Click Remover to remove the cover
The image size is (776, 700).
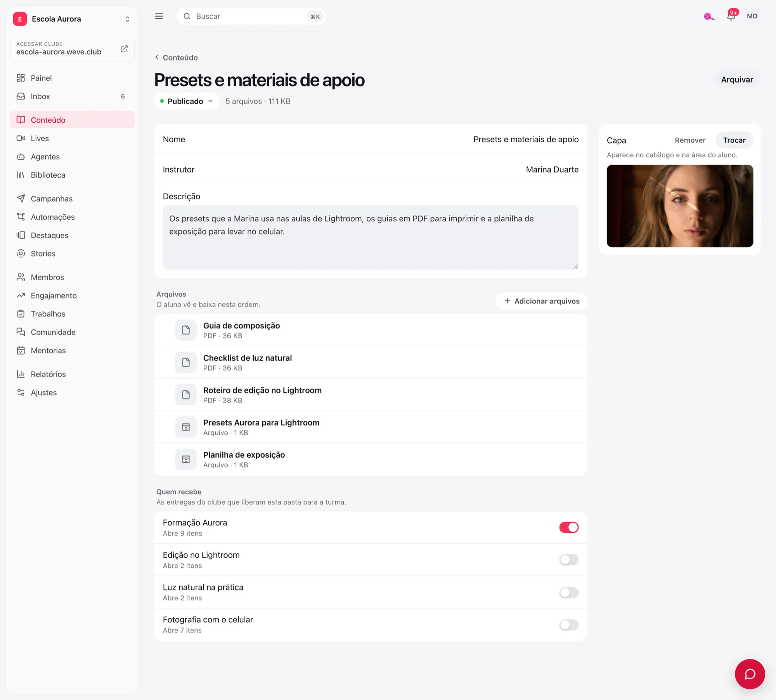(x=689, y=140)
